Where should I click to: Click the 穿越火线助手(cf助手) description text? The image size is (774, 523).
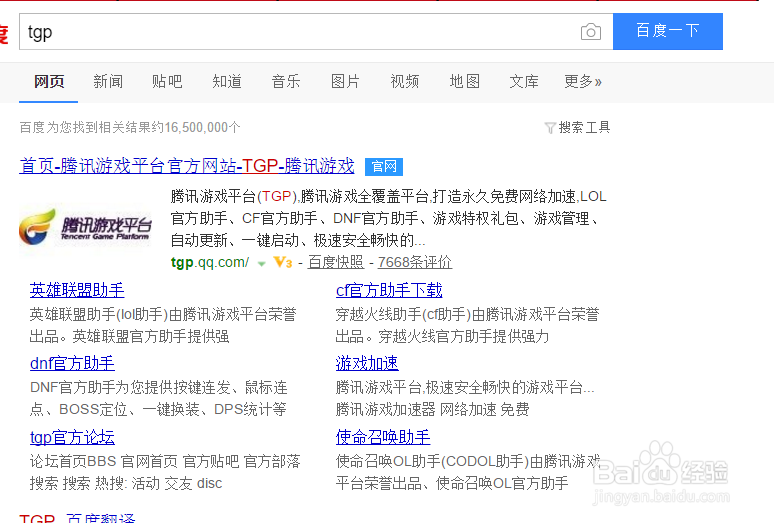click(x=467, y=326)
